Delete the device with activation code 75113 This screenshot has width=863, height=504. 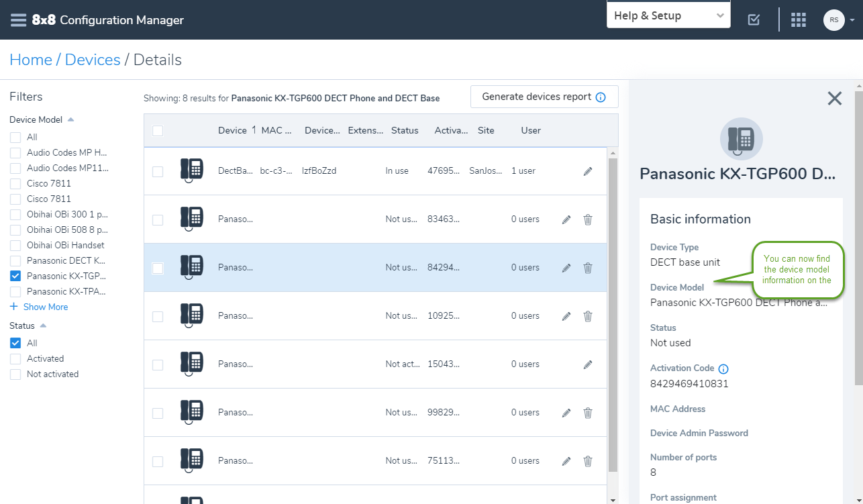point(588,461)
